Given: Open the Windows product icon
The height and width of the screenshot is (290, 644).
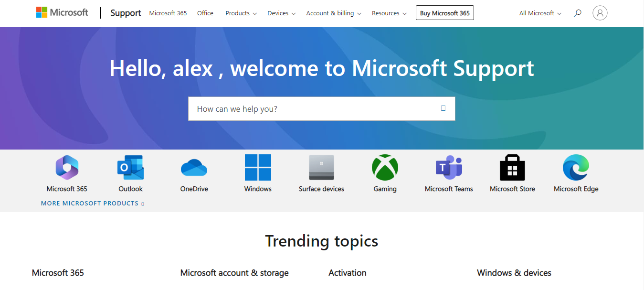Looking at the screenshot, I should pos(258,168).
